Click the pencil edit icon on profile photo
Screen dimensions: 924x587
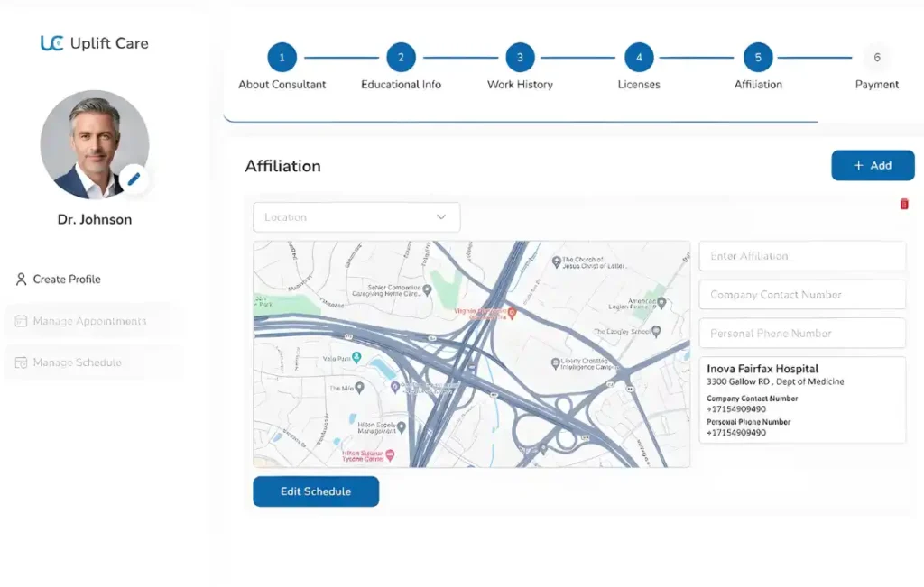[134, 179]
